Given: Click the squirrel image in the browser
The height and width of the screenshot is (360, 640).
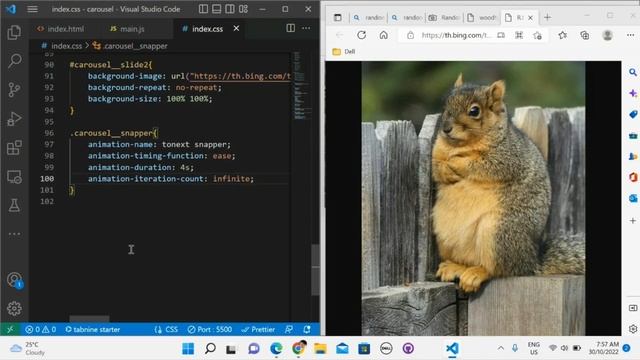Looking at the screenshot, I should point(473,198).
